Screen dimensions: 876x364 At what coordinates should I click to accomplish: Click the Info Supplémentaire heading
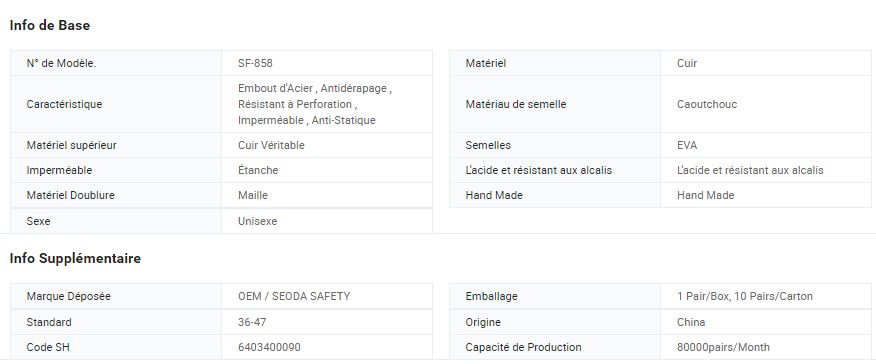(x=75, y=259)
